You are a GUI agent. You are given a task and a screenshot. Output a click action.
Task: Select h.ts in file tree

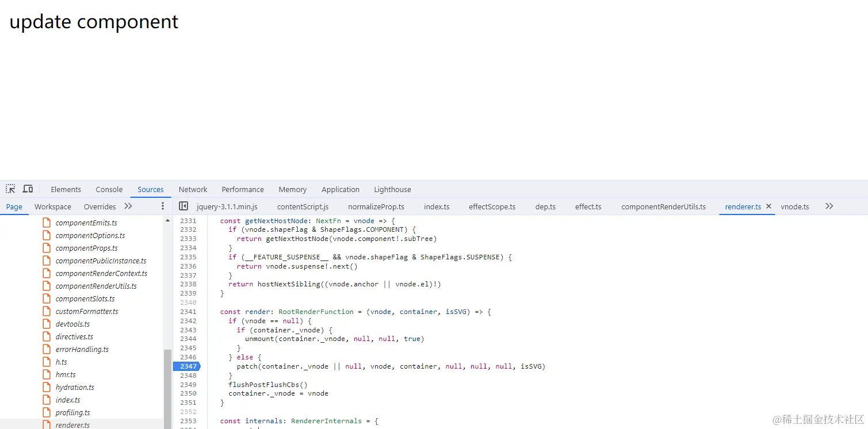61,362
